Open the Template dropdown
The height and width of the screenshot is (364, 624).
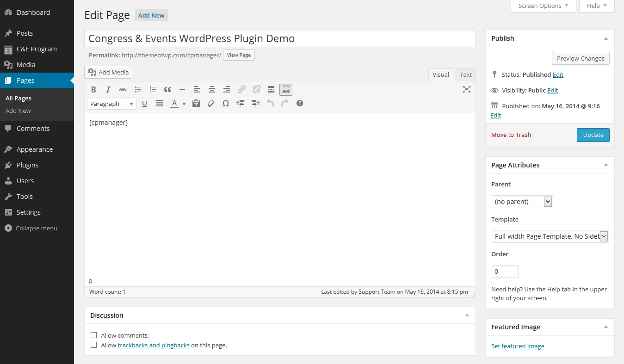(x=550, y=236)
